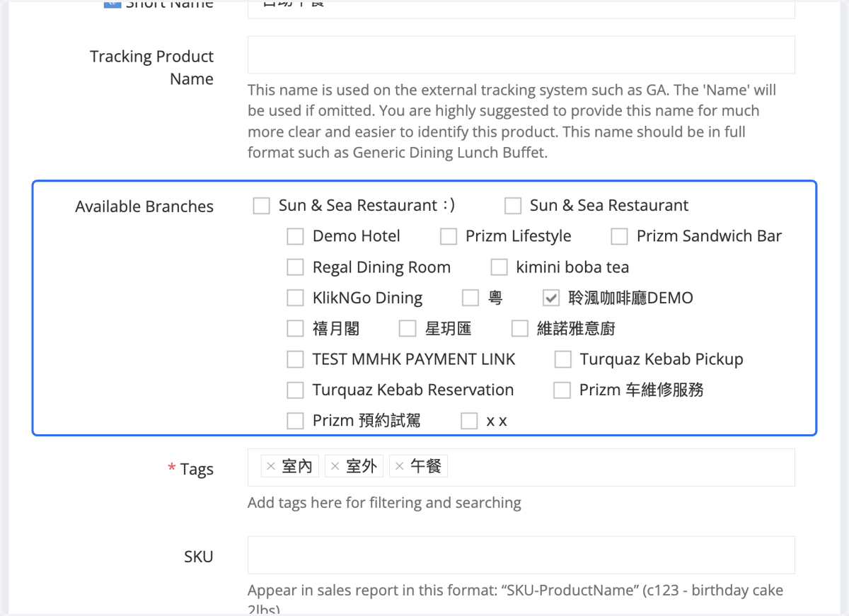Click the Tracking Product Name label
Screen dimensions: 849x616
pyautogui.click(x=152, y=67)
